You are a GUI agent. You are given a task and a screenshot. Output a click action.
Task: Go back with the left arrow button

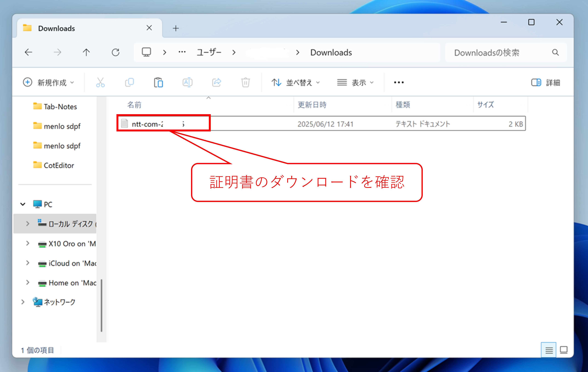click(x=29, y=52)
